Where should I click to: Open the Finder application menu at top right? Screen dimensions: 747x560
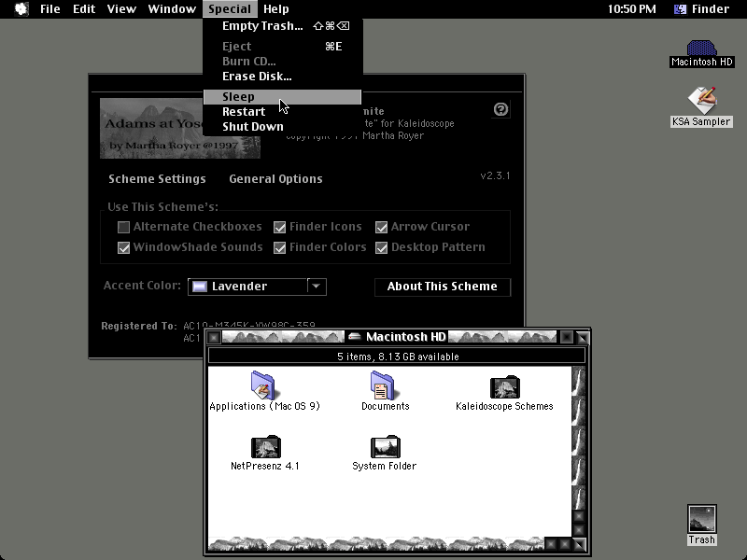702,9
